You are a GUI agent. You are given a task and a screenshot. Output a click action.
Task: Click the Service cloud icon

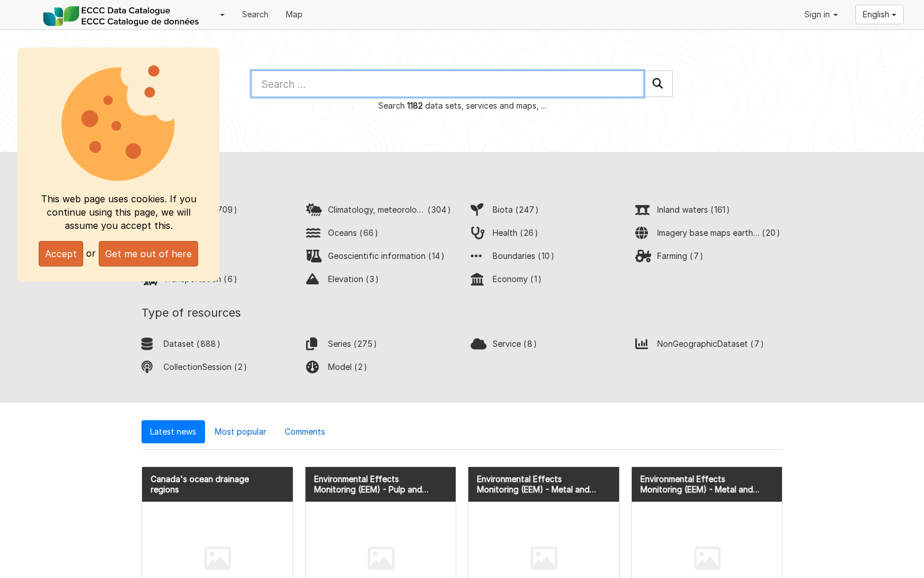coord(478,344)
